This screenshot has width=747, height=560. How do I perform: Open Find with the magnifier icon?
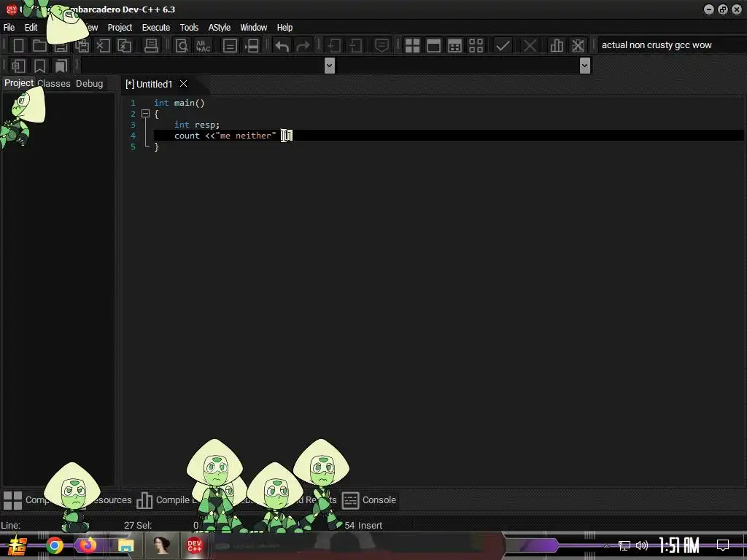182,46
